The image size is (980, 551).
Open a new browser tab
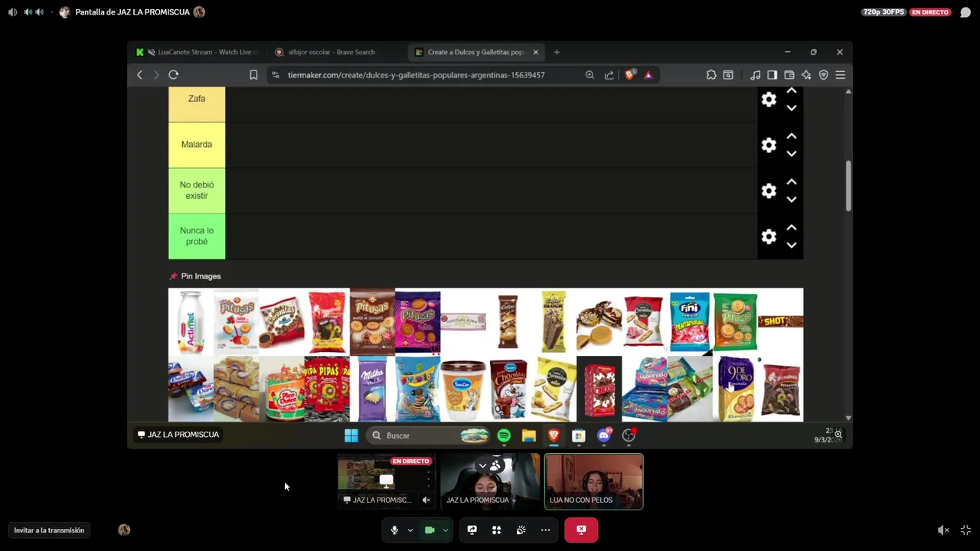[557, 52]
